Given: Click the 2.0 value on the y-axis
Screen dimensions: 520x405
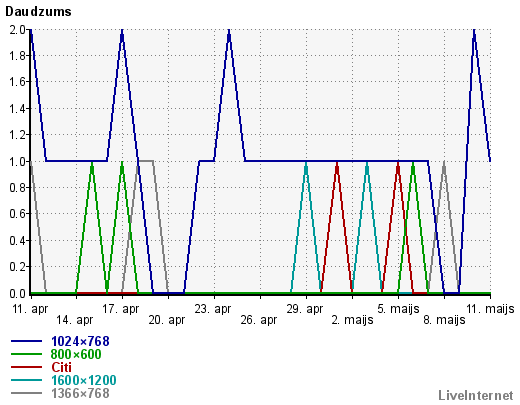Looking at the screenshot, I should point(17,30).
